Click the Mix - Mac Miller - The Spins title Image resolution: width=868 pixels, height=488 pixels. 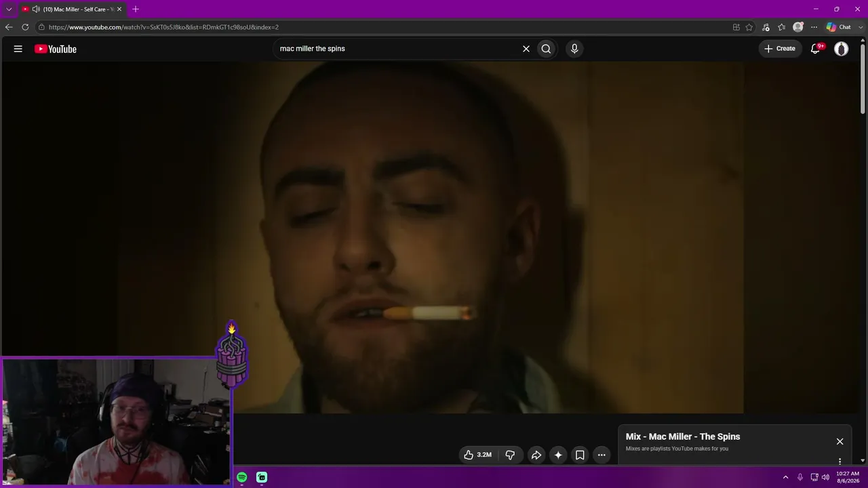click(x=683, y=436)
